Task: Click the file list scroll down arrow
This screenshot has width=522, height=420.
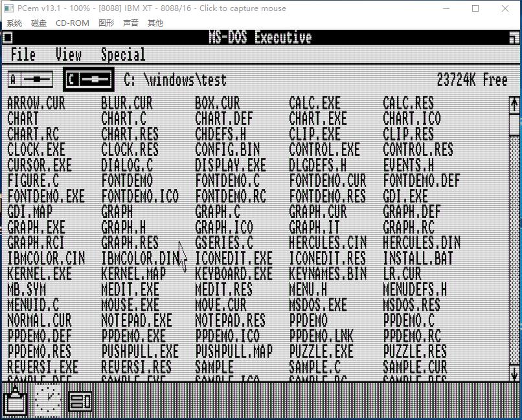Action: pos(514,373)
